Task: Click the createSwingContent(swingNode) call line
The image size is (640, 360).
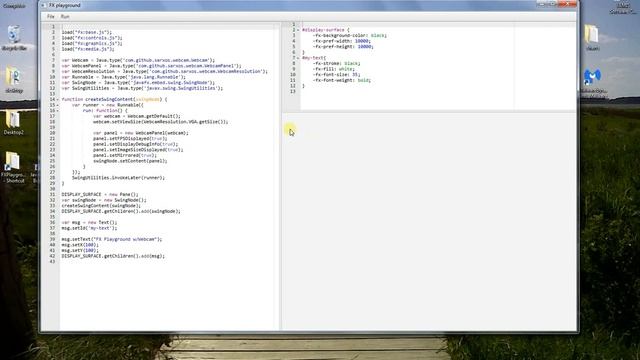Action: (101, 205)
